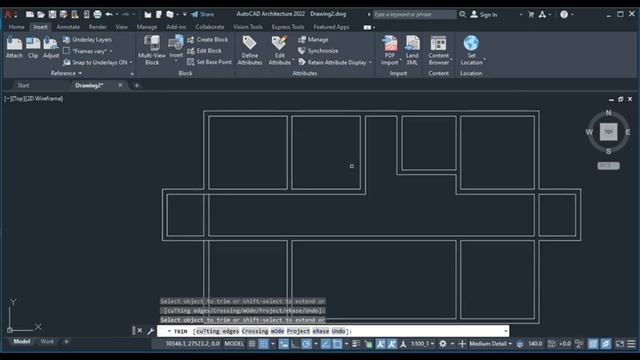
Task: Expand the command line history arrow
Action: [x=506, y=331]
